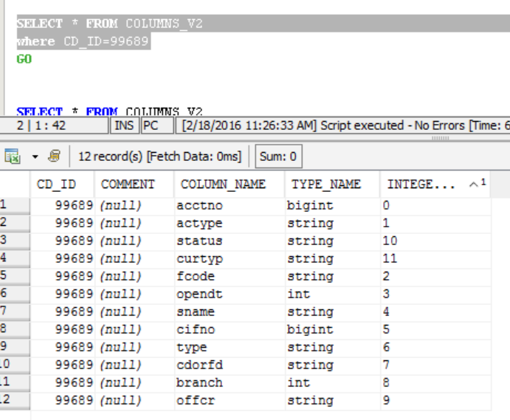Screen dimensions: 510x420
Task: Click the bigint type cell in acctno row
Action: (332, 206)
